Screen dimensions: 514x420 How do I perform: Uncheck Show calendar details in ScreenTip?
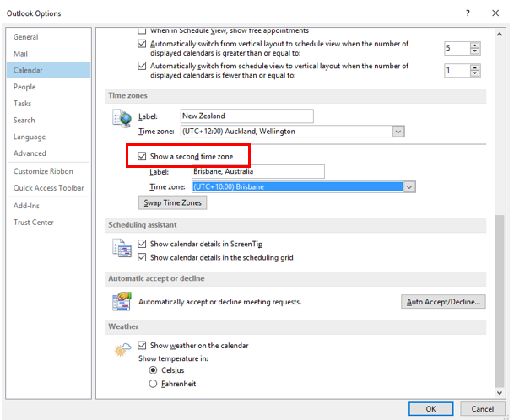(x=142, y=244)
